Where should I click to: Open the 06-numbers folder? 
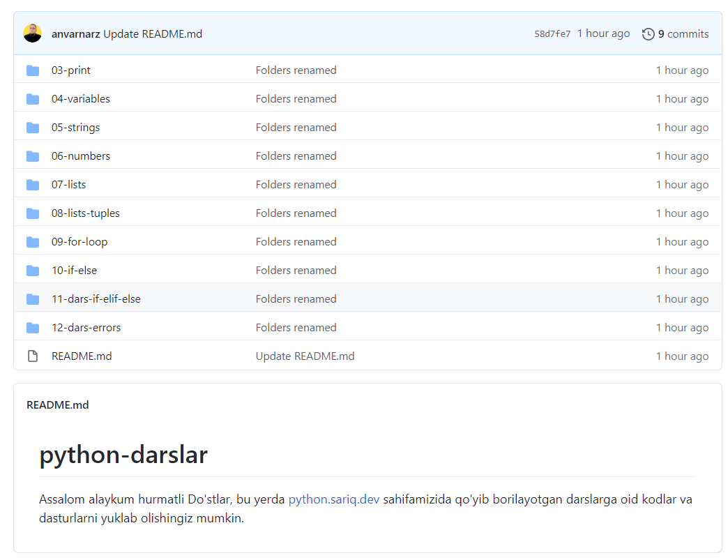[x=81, y=156]
